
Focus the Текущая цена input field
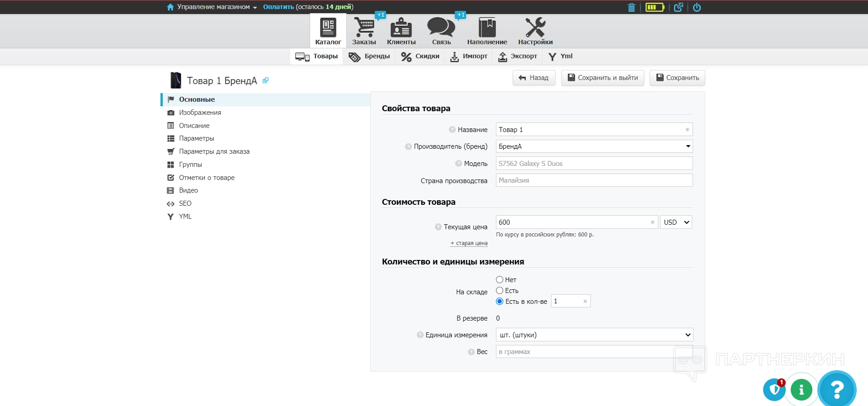tap(577, 222)
